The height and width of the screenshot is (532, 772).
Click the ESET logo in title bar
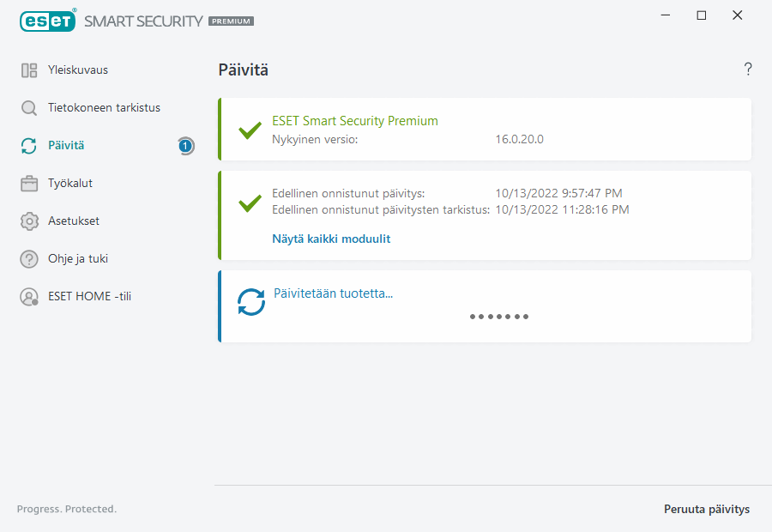[x=48, y=20]
